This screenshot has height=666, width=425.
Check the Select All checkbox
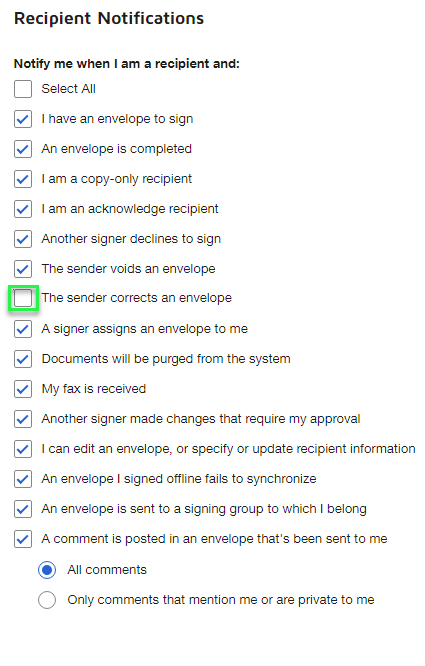23,89
